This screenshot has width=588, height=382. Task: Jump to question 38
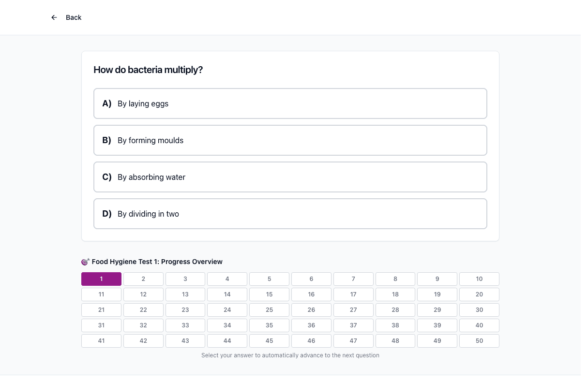pyautogui.click(x=395, y=325)
